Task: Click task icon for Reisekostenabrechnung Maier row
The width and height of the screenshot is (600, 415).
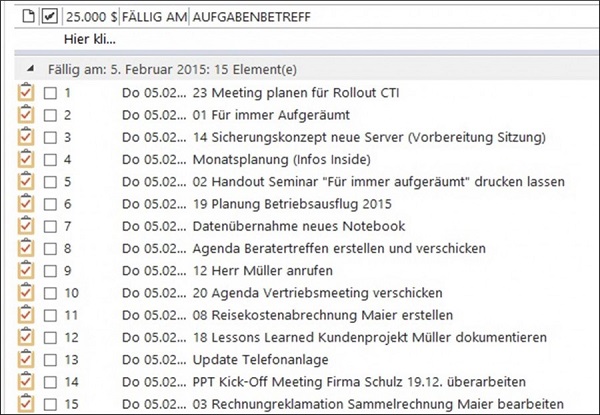Action: 26,314
